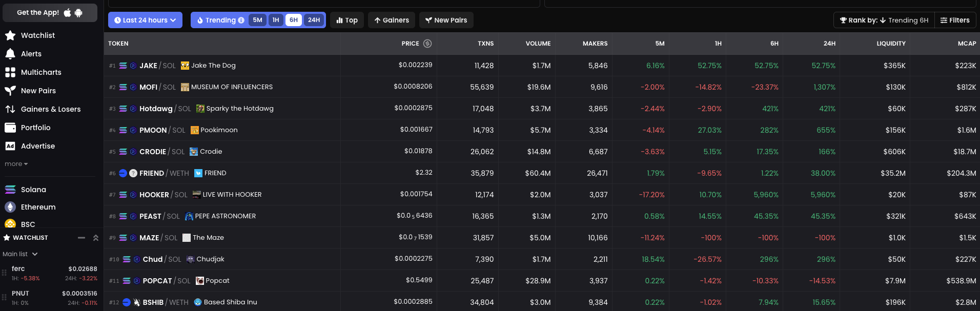The image size is (980, 311).
Task: Click the Trending info icon
Action: 241,20
